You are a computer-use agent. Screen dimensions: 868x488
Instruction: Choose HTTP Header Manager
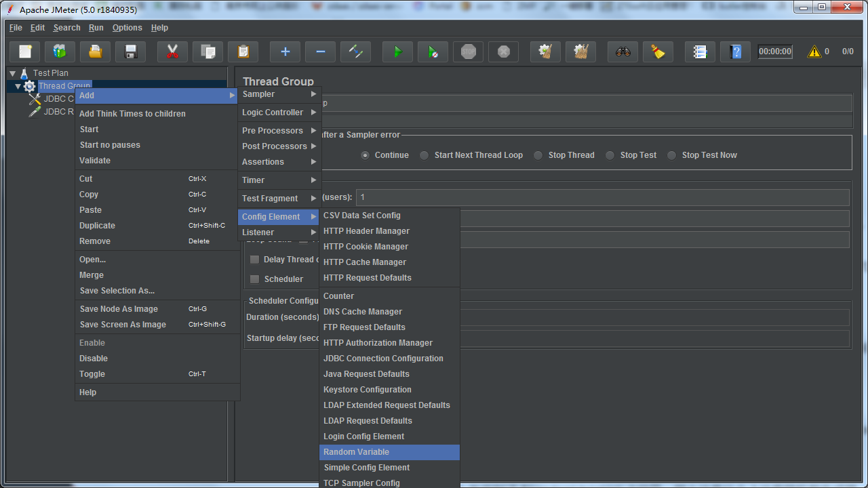(389, 231)
